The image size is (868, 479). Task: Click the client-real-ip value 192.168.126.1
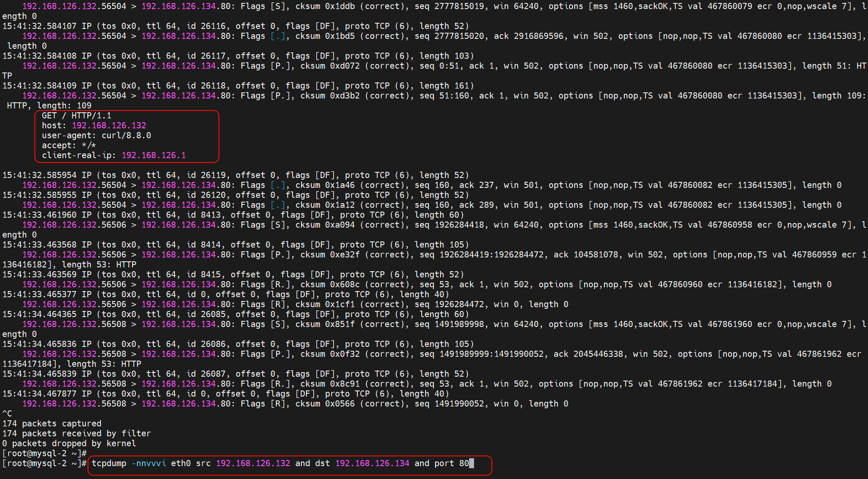coord(153,155)
